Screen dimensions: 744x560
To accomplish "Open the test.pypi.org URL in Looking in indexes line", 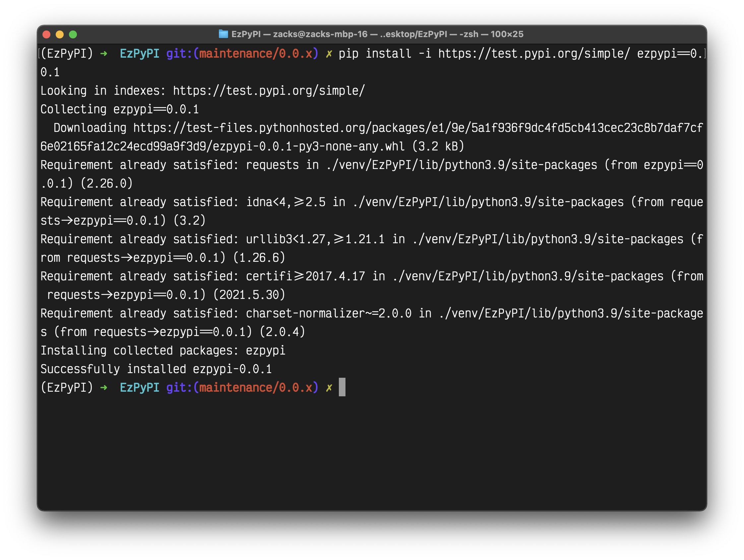I will [269, 91].
